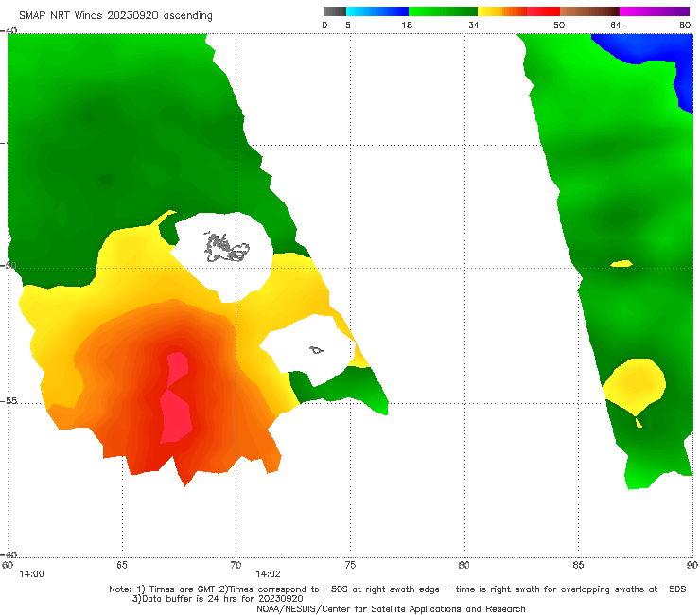This screenshot has height=615, width=700.
Task: Click the longitude axis label '65'
Action: point(122,565)
